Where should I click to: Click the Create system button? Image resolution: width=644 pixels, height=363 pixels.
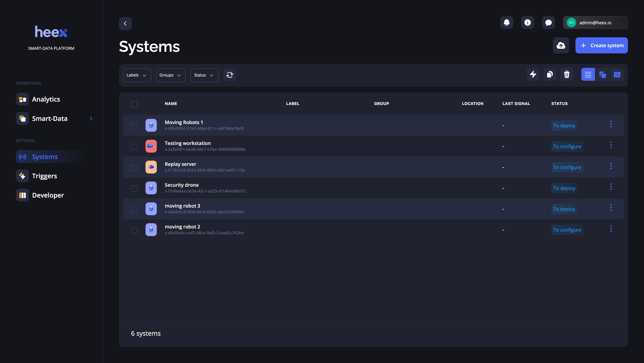coord(601,45)
